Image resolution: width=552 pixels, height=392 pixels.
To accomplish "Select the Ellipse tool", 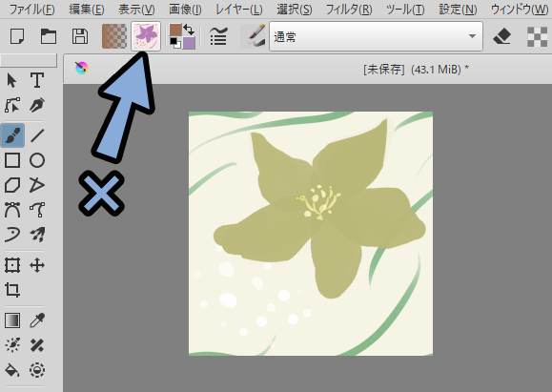I will tap(37, 160).
